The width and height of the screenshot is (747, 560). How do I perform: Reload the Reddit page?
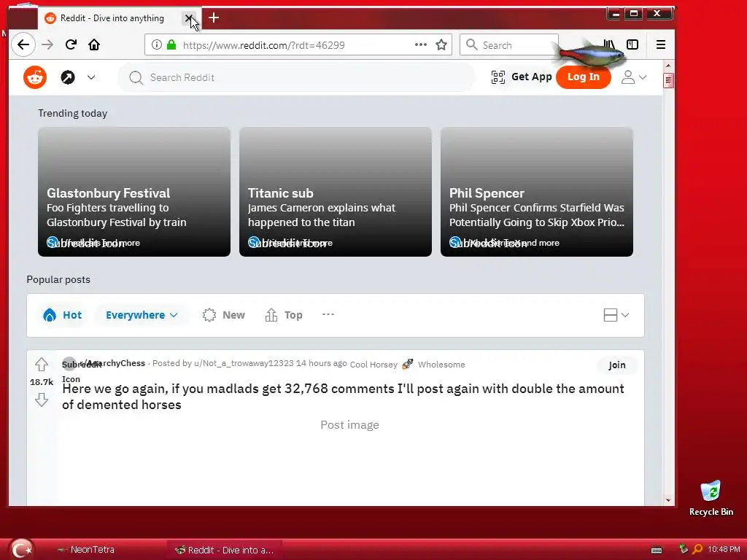(71, 44)
